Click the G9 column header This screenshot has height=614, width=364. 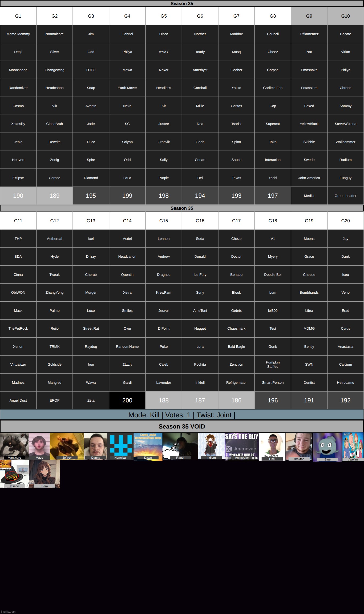click(309, 16)
